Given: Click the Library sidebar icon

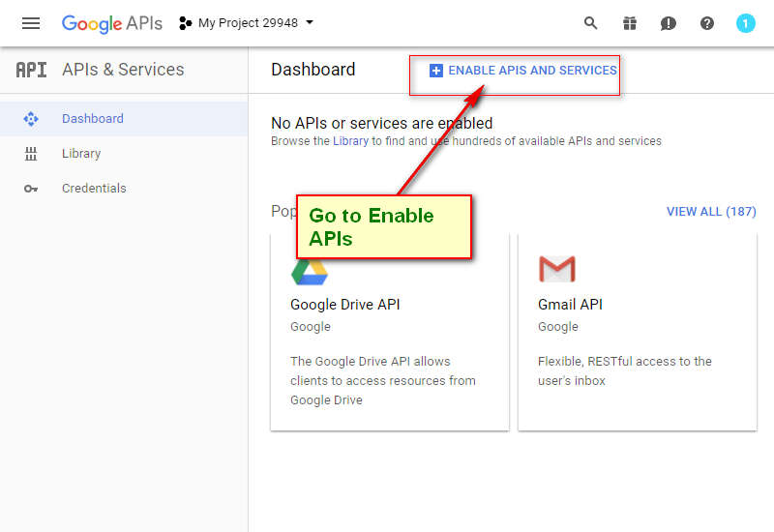Looking at the screenshot, I should click(x=31, y=154).
